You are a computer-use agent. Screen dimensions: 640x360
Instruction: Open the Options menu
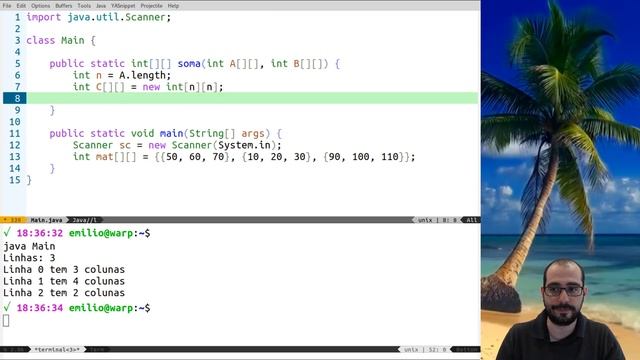40,6
